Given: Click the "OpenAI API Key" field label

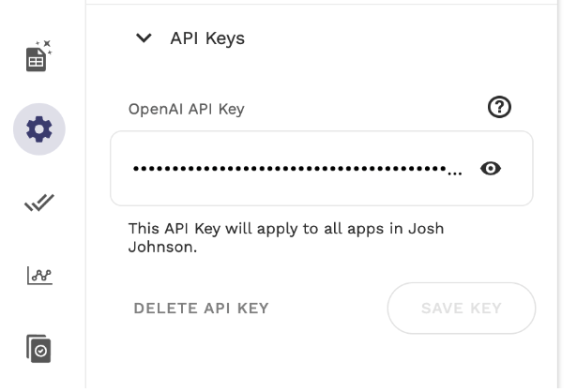Looking at the screenshot, I should pyautogui.click(x=186, y=109).
